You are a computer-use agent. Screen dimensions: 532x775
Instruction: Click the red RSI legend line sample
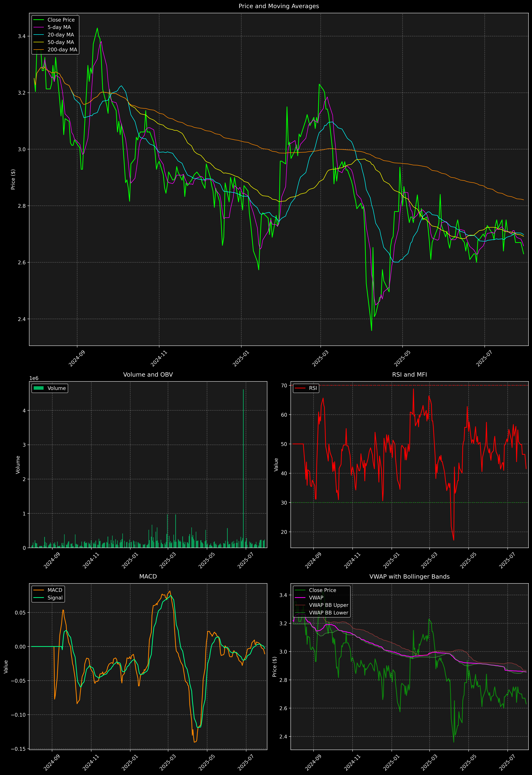pyautogui.click(x=300, y=388)
